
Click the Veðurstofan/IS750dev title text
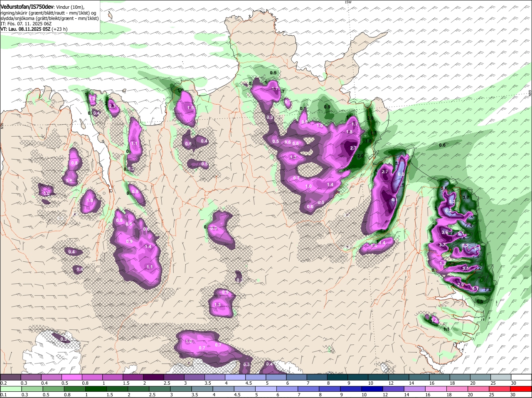tap(27, 7)
